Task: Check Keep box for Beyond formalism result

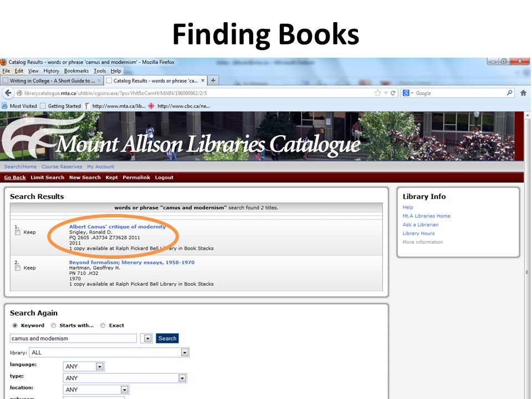Action: [18, 268]
